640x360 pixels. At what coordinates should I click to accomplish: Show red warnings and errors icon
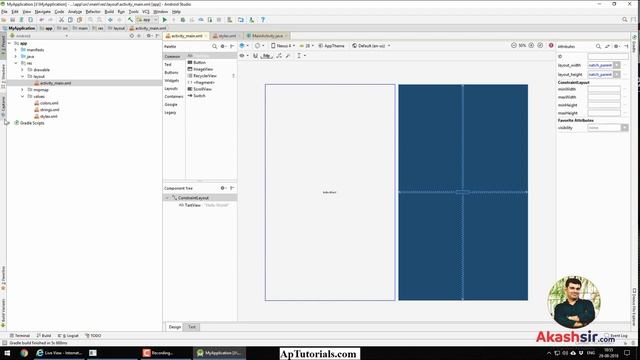click(x=551, y=46)
